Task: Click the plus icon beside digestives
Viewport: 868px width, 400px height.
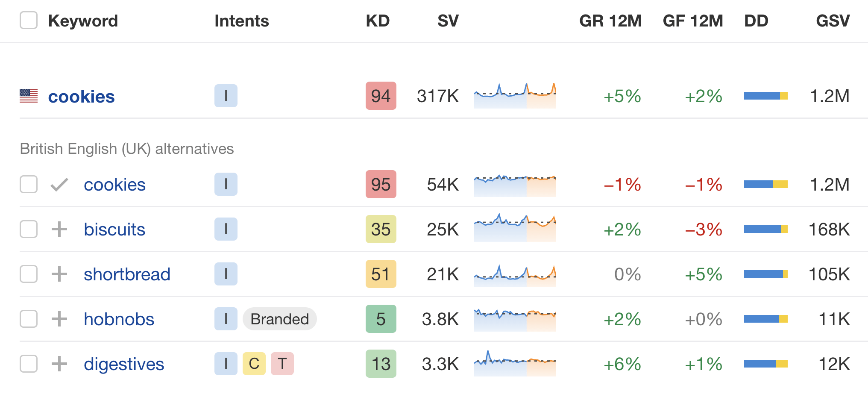Action: (59, 364)
